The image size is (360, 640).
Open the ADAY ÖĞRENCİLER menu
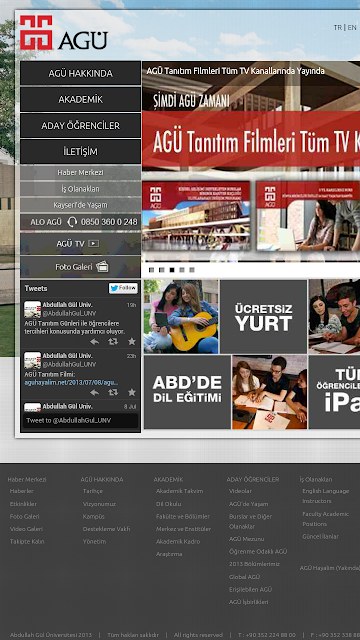pyautogui.click(x=80, y=126)
